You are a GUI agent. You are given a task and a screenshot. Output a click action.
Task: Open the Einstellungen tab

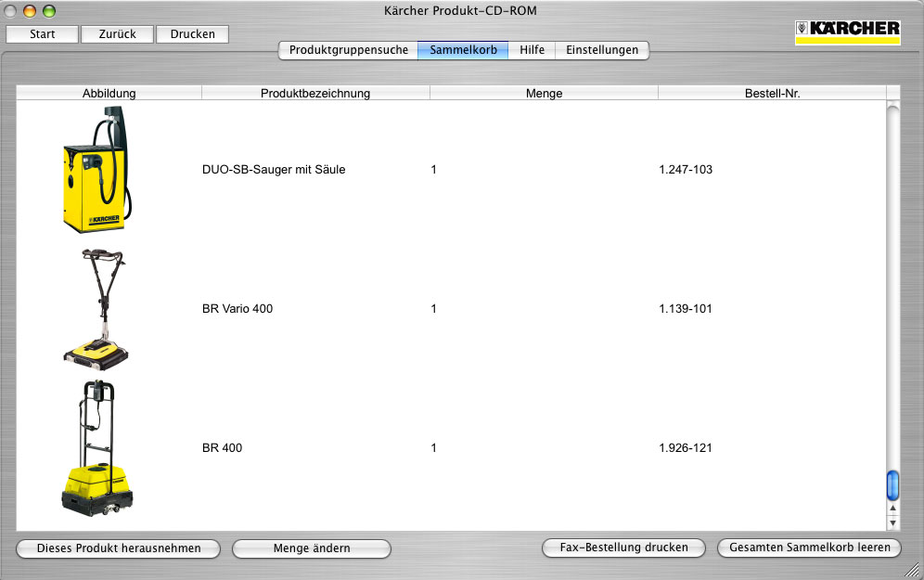(602, 50)
